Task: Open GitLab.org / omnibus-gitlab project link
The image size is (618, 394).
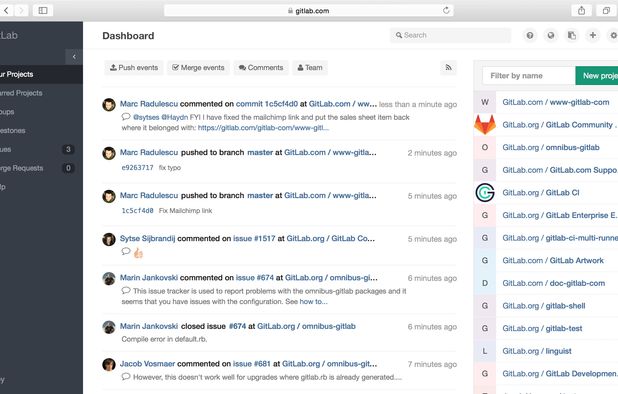Action: click(551, 147)
